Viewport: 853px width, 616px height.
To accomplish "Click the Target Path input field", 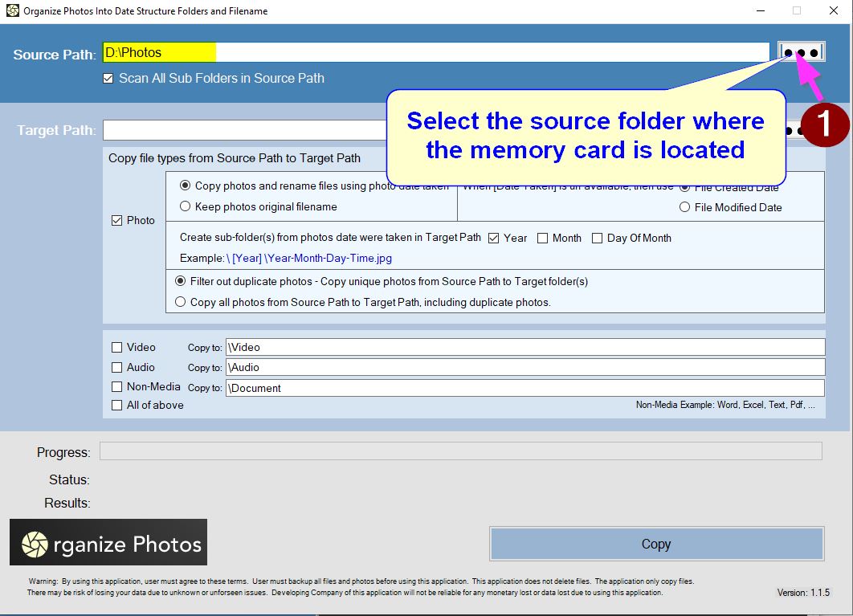I will click(241, 130).
